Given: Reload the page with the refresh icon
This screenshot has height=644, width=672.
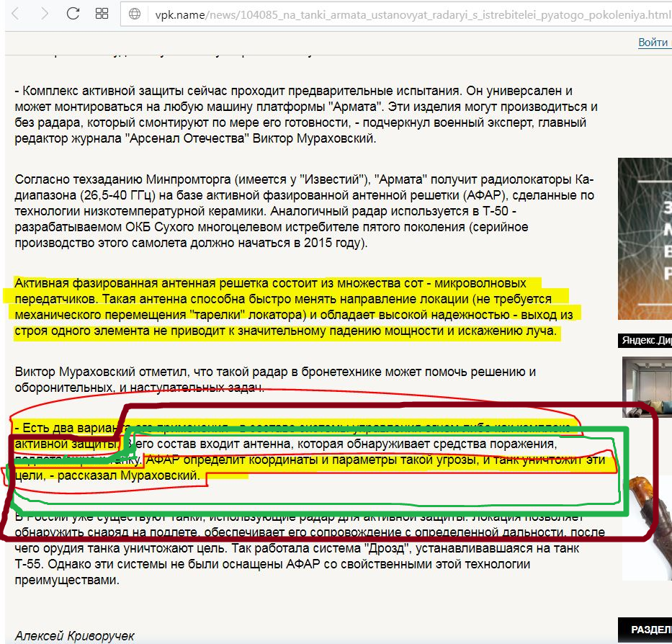Looking at the screenshot, I should pyautogui.click(x=73, y=13).
